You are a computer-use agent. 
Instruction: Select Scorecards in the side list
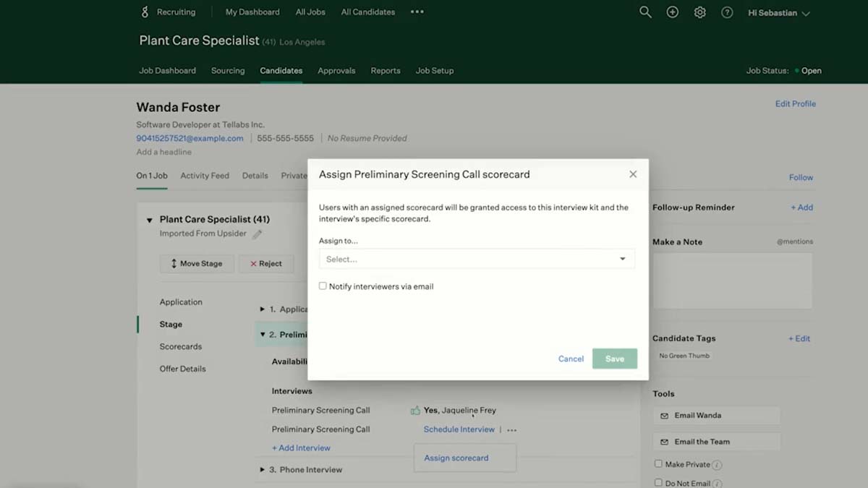181,347
